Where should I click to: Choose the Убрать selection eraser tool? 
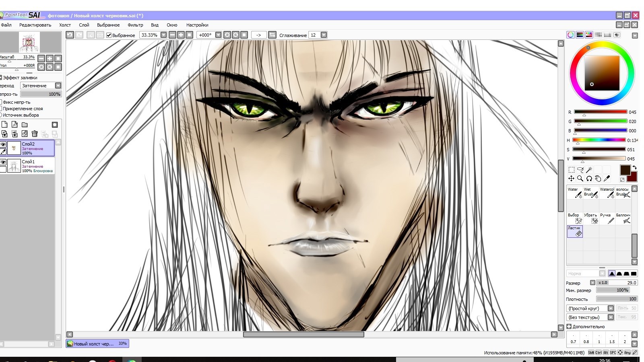click(x=591, y=218)
